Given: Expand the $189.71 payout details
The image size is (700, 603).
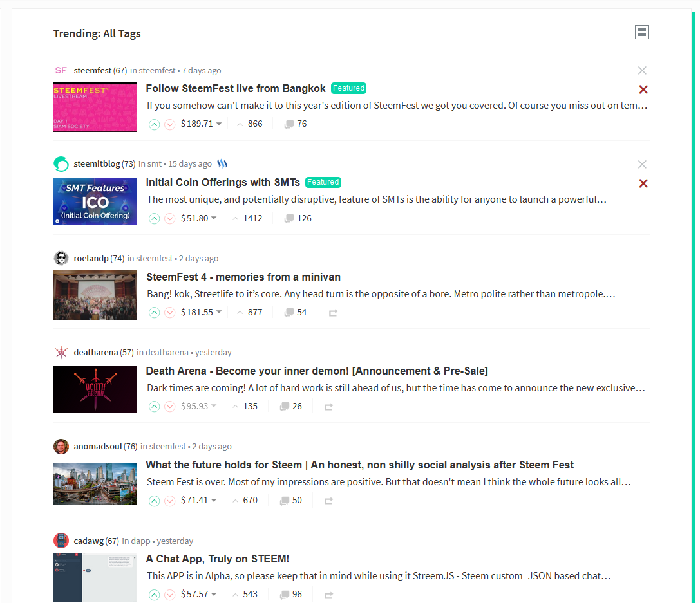Looking at the screenshot, I should coord(201,124).
